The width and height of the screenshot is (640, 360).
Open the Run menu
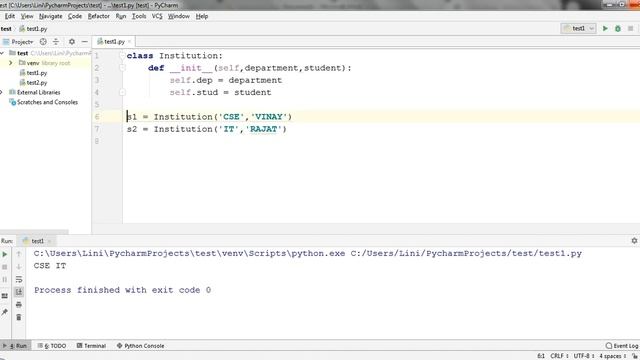tap(121, 16)
